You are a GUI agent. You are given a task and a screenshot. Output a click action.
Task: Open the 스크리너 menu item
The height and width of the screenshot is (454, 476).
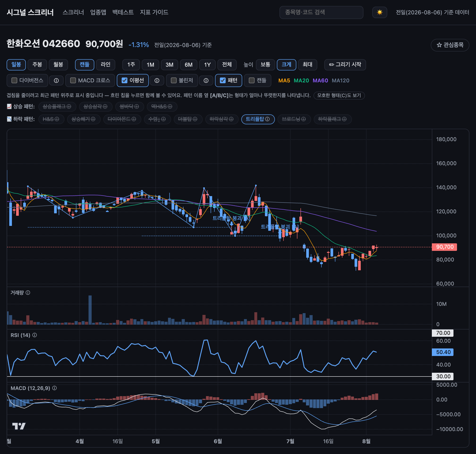coord(73,12)
